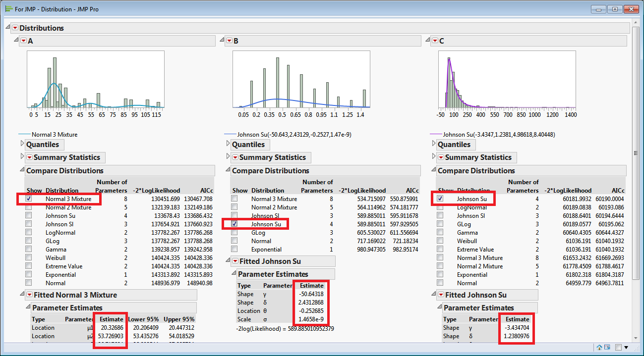Click the histogram plot for variable C
Image resolution: width=644 pixels, height=356 pixels.
tap(507, 79)
